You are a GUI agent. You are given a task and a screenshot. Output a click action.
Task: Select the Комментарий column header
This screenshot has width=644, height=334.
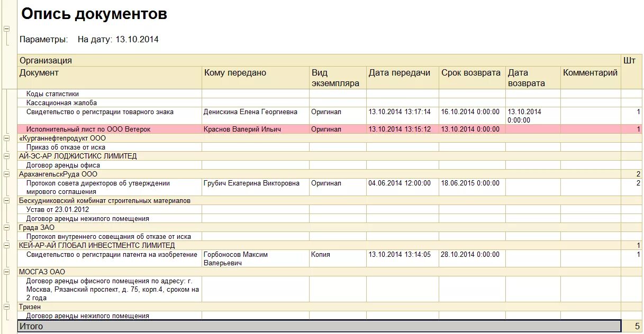(591, 77)
